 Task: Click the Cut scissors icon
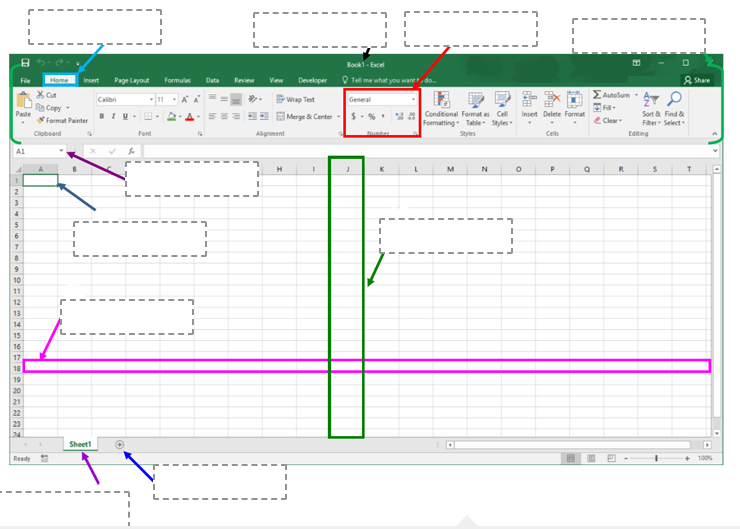coord(40,95)
